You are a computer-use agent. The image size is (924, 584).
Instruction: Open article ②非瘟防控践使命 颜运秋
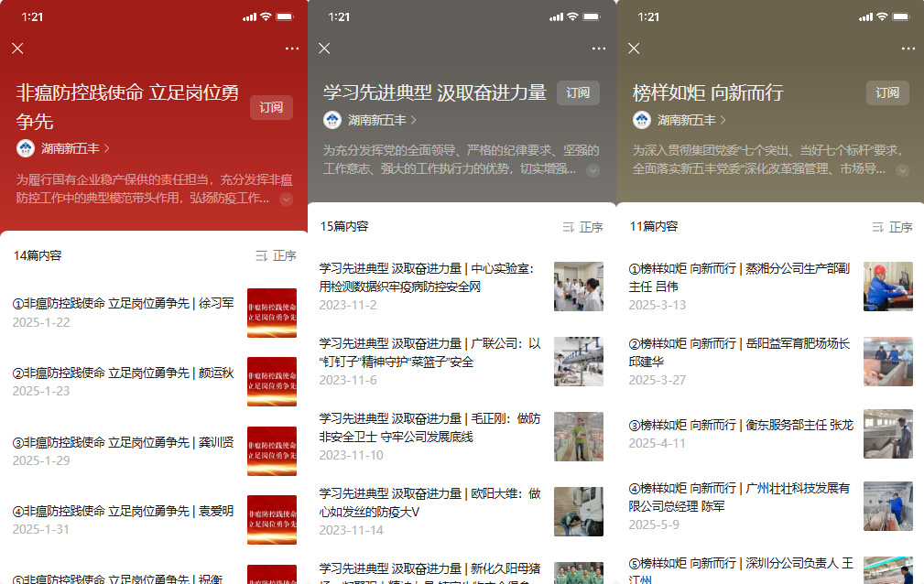click(x=123, y=373)
